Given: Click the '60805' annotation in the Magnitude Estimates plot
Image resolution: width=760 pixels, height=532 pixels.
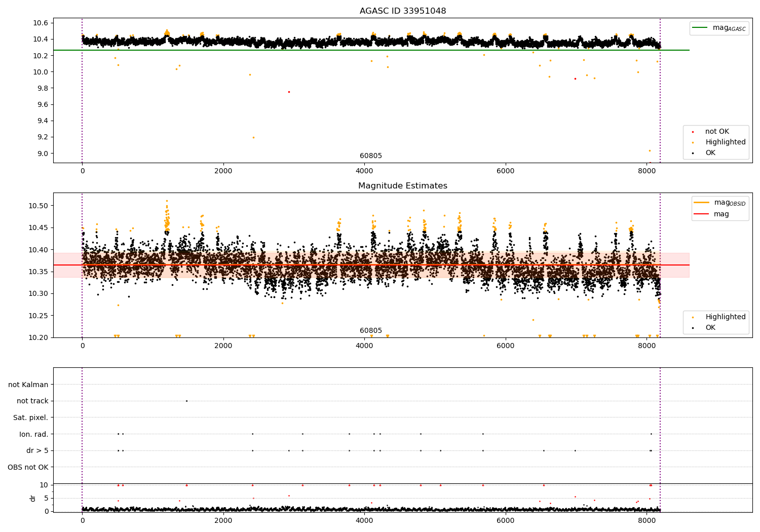Looking at the screenshot, I should 371,331.
